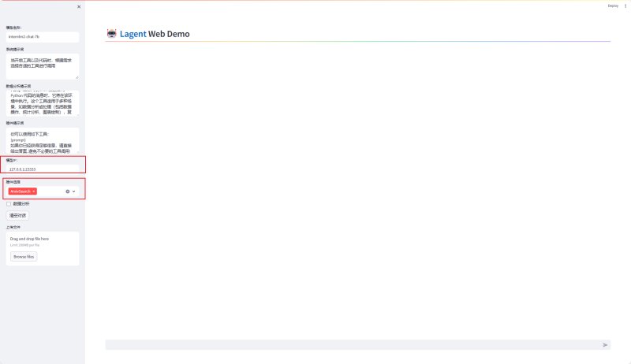Viewport: 631px width, 364px height.
Task: Click the model IP field '127.0.0.1:23333'
Action: [43, 169]
